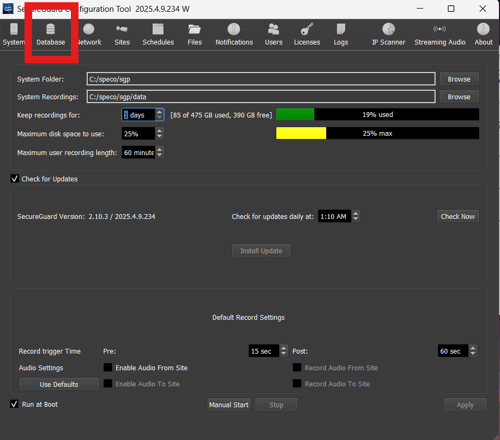
Task: Adjust Maximum disk space percent stepper
Action: click(160, 134)
